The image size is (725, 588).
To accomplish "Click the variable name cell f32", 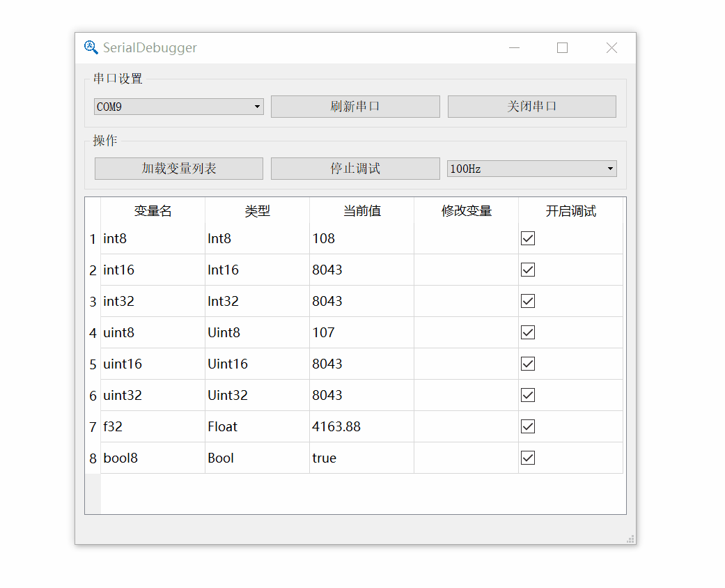I will [x=153, y=426].
